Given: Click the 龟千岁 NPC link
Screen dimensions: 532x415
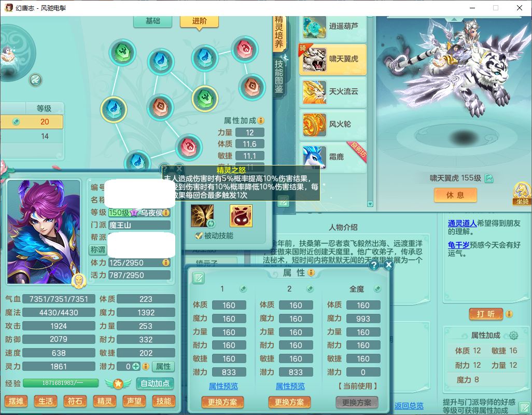Looking at the screenshot, I should click(458, 245).
